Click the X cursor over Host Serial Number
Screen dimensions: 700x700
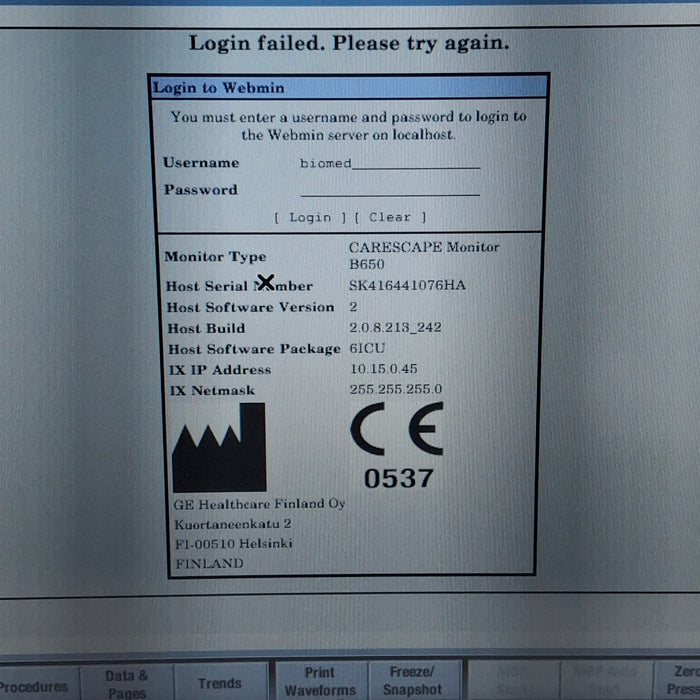tap(266, 283)
